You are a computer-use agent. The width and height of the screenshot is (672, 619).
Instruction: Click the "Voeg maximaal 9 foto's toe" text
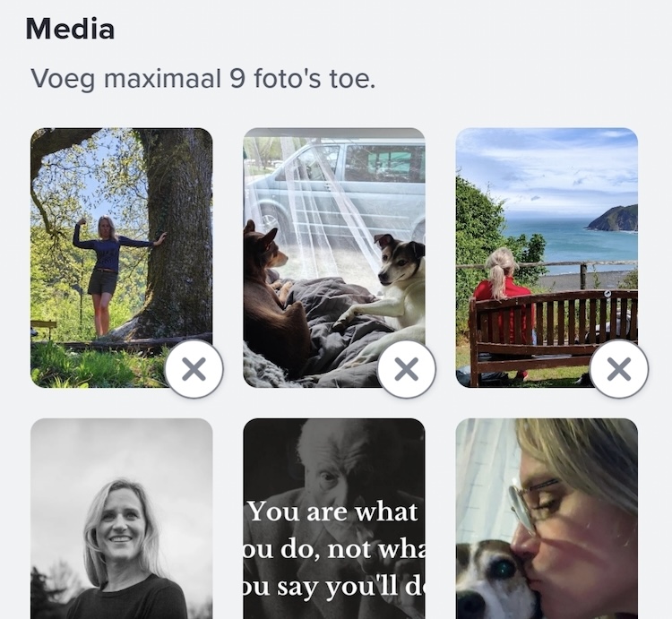pyautogui.click(x=203, y=78)
